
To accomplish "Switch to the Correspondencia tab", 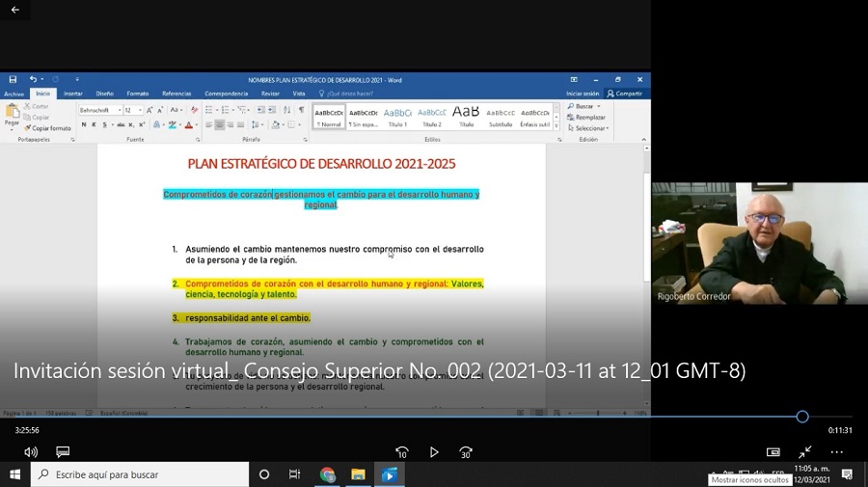I will tap(227, 94).
